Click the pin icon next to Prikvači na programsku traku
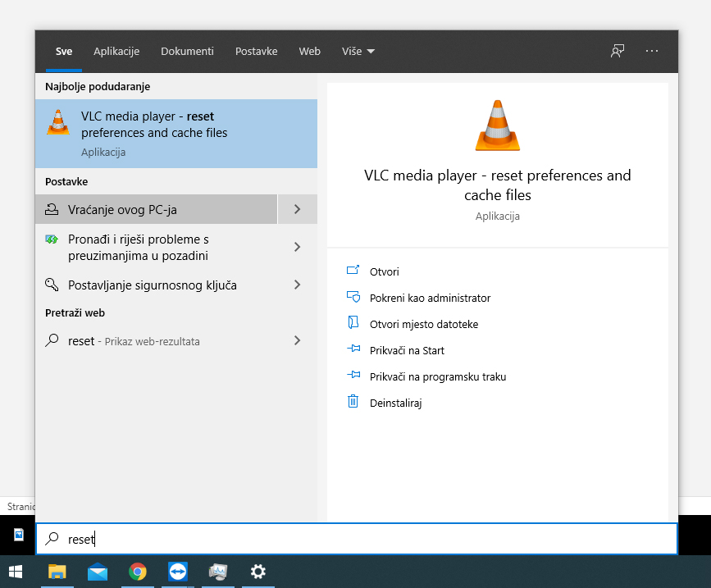The image size is (711, 588). tap(353, 375)
